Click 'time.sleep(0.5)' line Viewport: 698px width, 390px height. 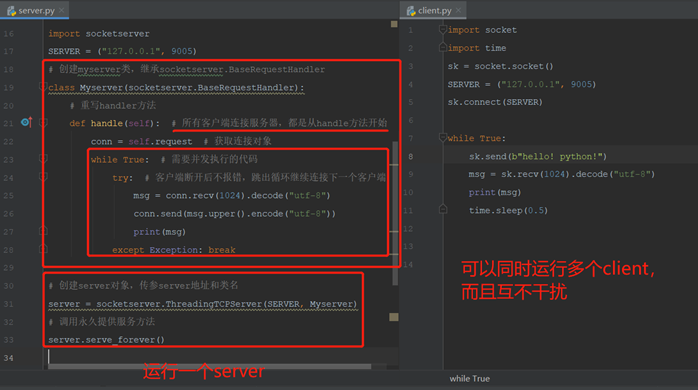508,211
